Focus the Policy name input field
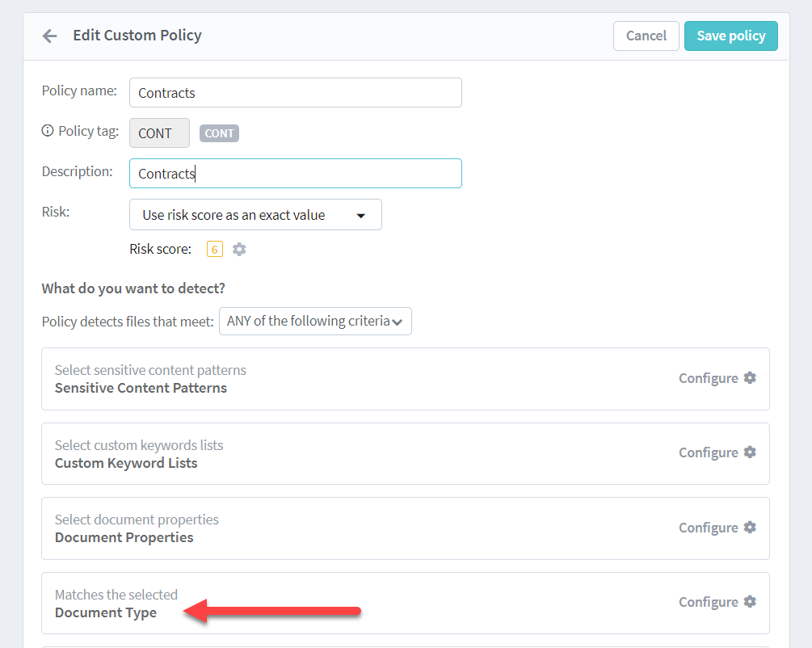 [295, 93]
